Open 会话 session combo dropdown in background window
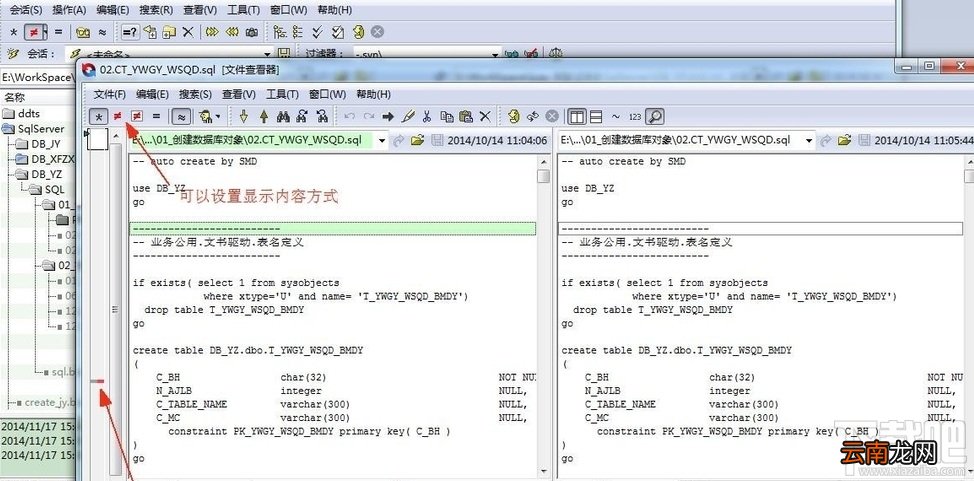Viewport: 974px width, 481px height. coord(268,54)
